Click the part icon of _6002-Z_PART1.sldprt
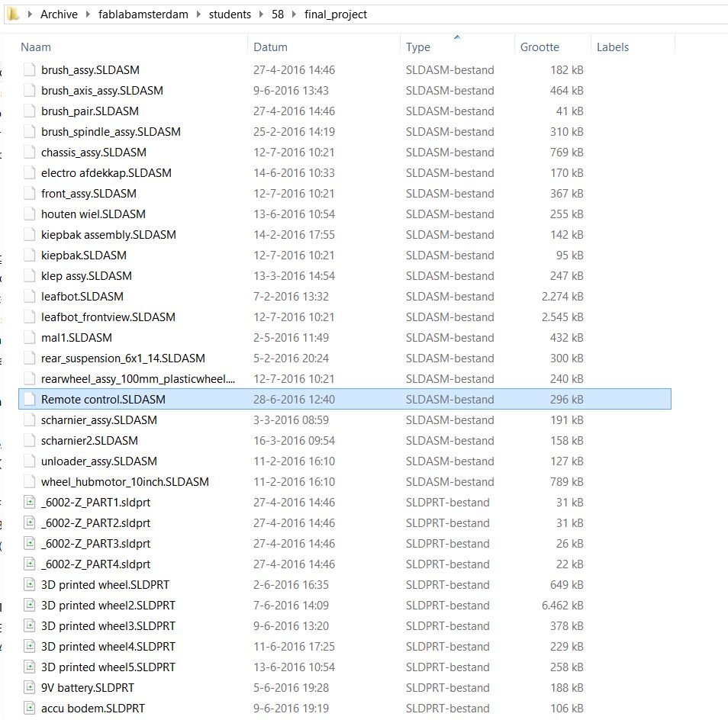This screenshot has height=720, width=728. [29, 503]
